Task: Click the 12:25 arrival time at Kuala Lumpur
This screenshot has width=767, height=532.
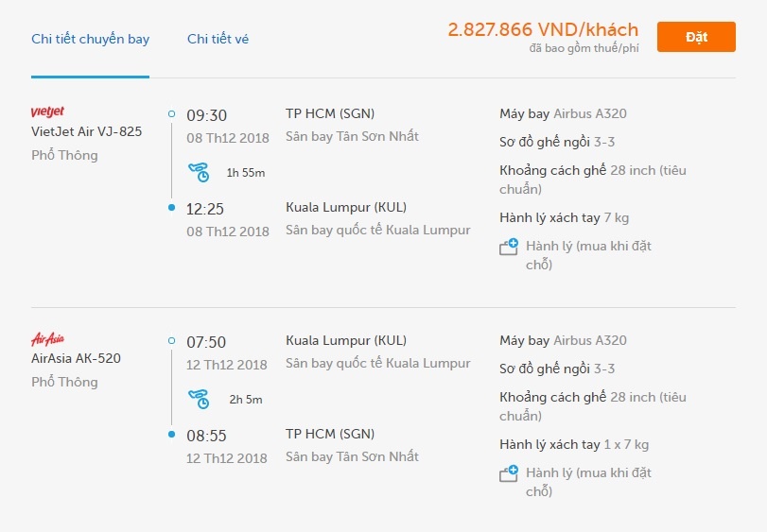Action: pos(205,209)
